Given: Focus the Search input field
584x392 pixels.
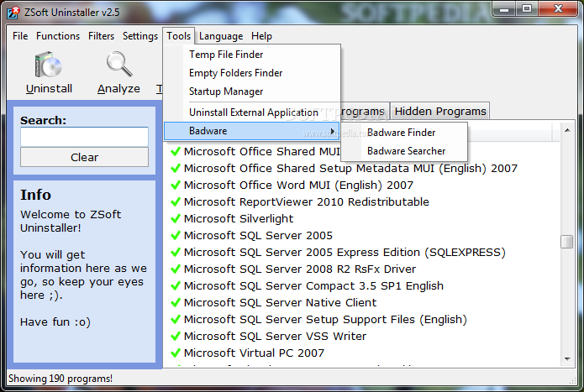Looking at the screenshot, I should (x=85, y=137).
